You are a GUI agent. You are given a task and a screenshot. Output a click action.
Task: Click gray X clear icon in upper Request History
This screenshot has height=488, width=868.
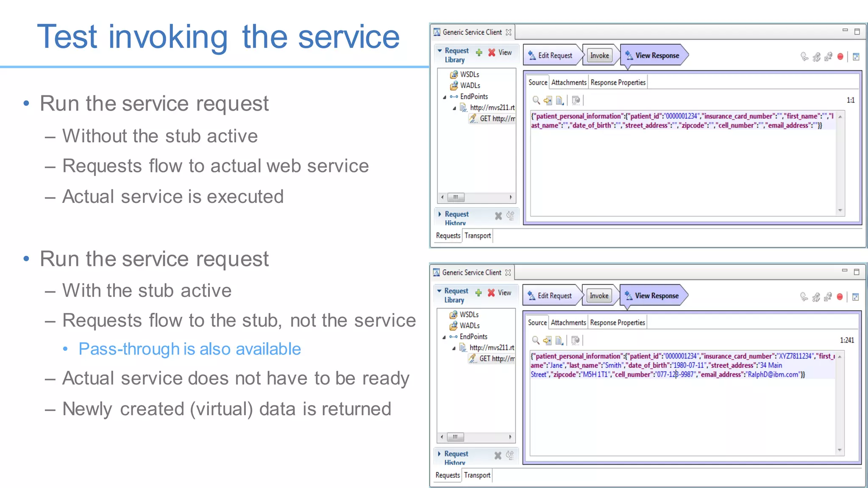click(x=498, y=216)
